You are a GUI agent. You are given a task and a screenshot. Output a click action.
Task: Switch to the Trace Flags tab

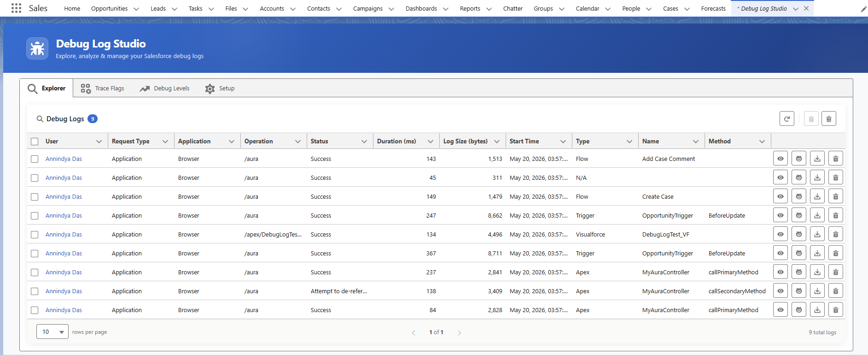[102, 88]
